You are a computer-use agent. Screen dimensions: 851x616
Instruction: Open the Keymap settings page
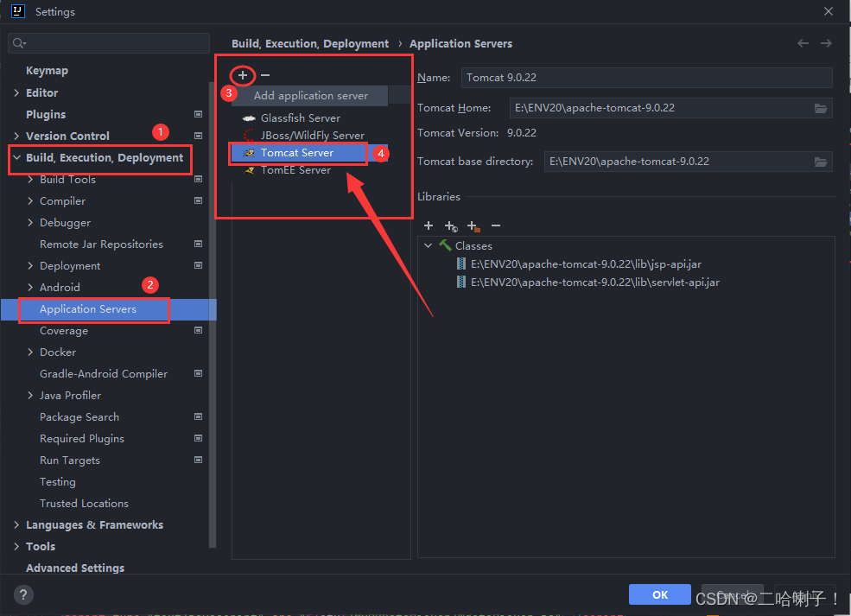(48, 71)
